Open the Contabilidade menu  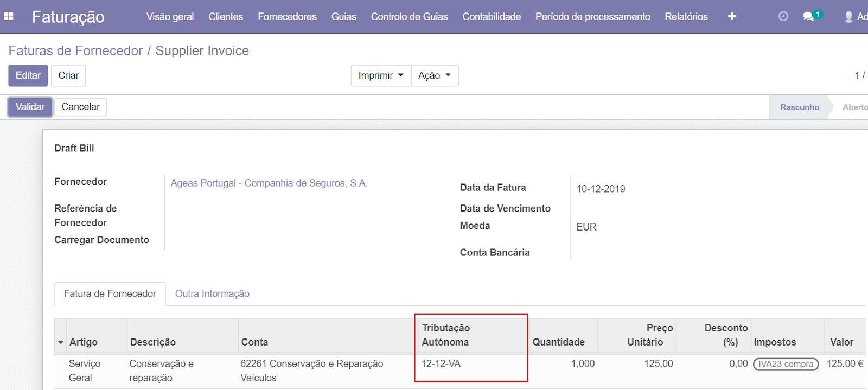pyautogui.click(x=492, y=17)
